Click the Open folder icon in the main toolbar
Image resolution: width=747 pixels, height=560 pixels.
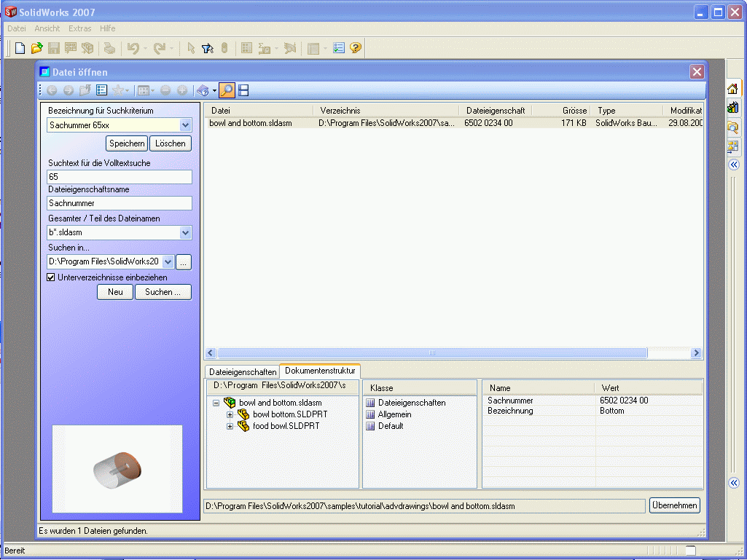pyautogui.click(x=36, y=48)
